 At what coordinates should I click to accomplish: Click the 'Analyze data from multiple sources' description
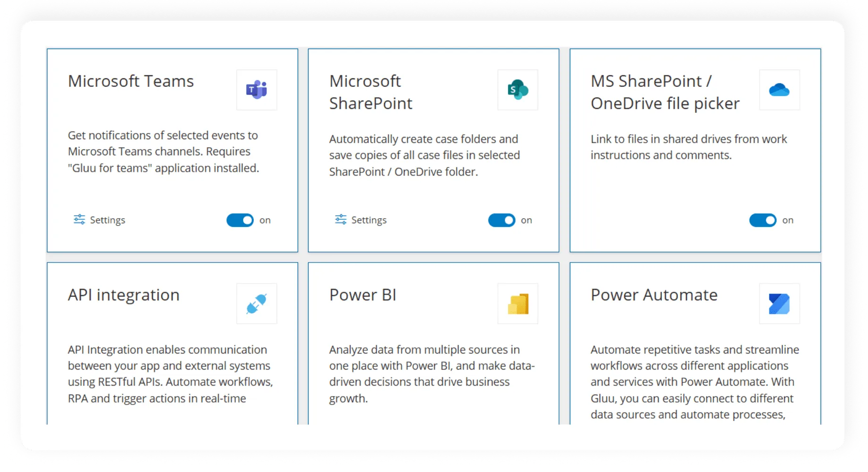(x=432, y=374)
